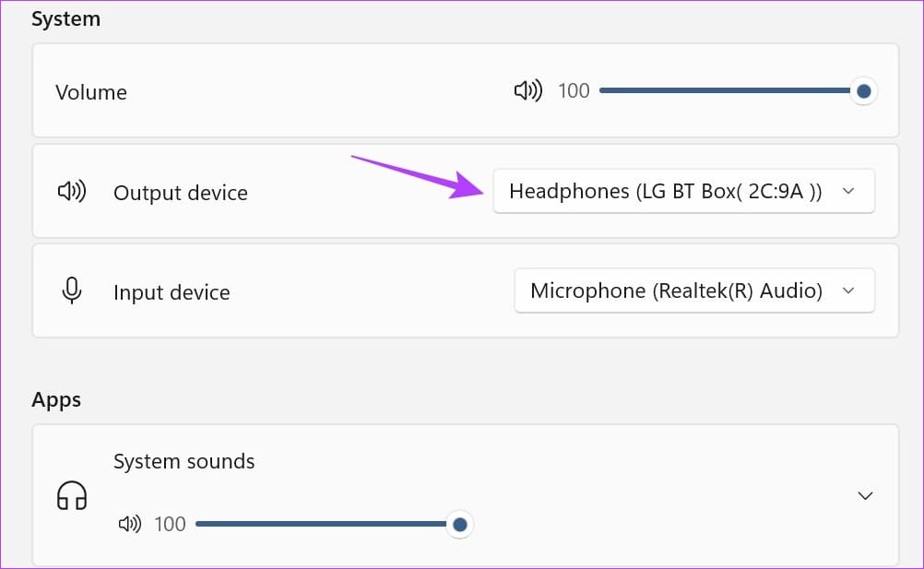924x569 pixels.
Task: Click the Apps section heading
Action: (56, 399)
